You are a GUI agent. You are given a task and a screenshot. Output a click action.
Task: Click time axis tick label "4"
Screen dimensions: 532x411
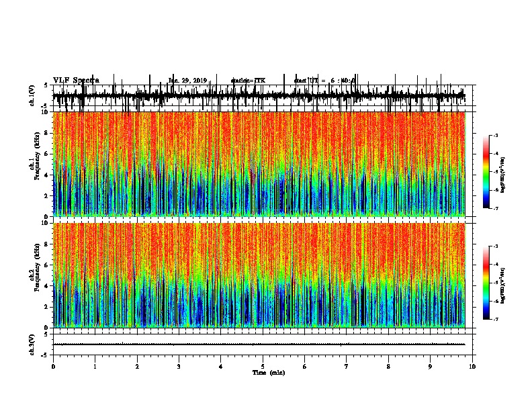(x=221, y=367)
